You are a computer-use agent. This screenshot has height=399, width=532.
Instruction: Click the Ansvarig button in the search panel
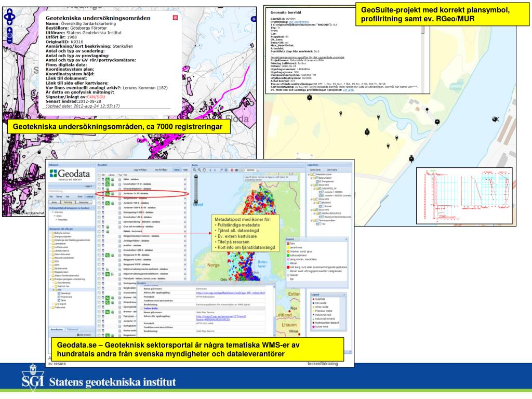(68, 202)
